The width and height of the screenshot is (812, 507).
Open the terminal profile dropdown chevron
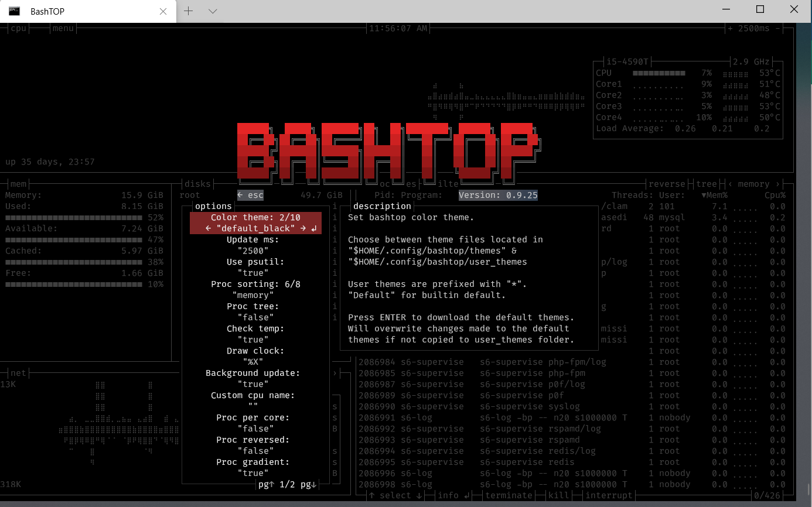pos(213,11)
